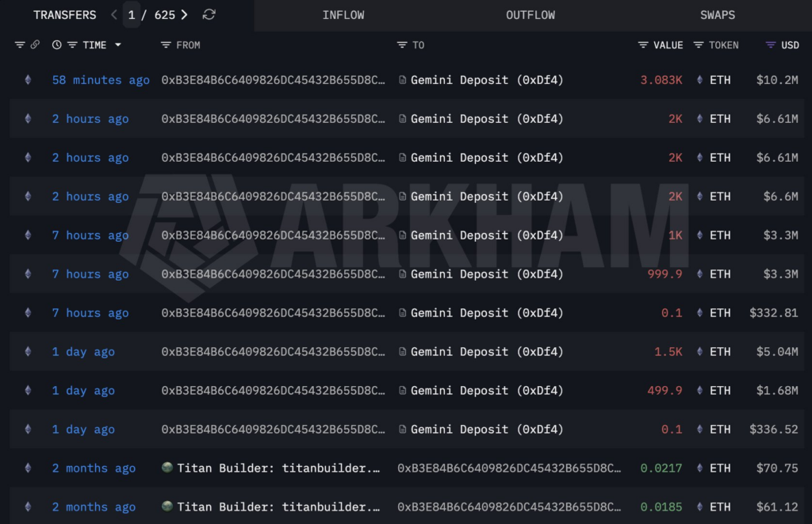Switch to the OUTFLOW tab
812x524 pixels.
point(530,15)
